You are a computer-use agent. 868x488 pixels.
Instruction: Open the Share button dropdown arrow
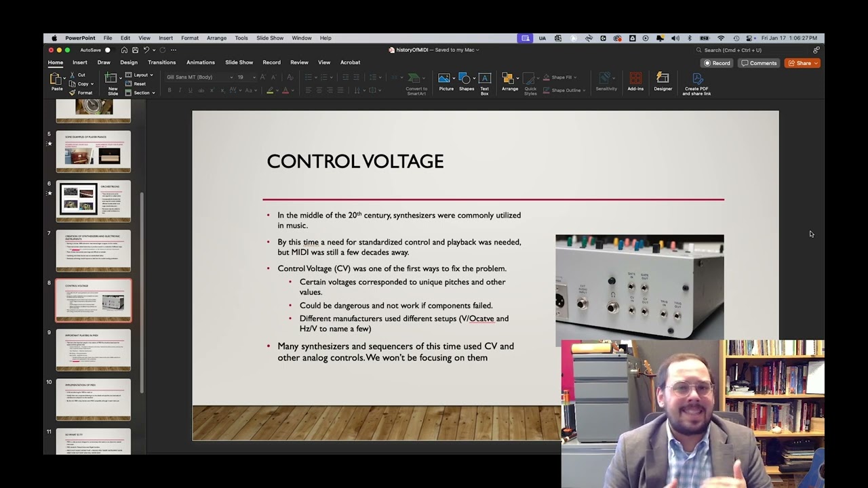click(816, 63)
